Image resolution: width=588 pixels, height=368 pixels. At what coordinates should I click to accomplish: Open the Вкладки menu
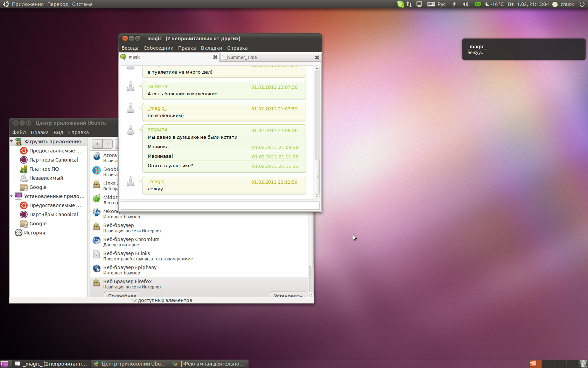click(211, 48)
